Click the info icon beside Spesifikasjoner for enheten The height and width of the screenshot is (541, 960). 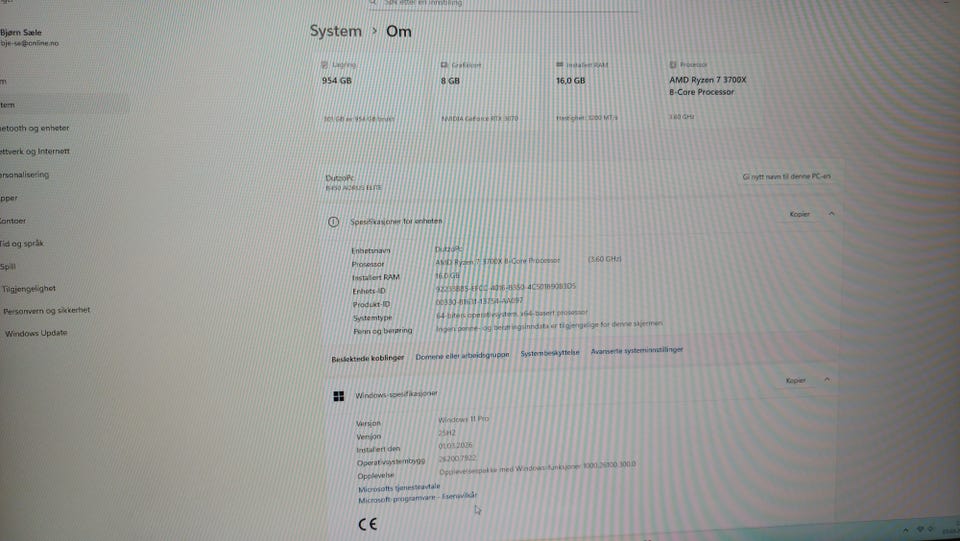point(333,222)
